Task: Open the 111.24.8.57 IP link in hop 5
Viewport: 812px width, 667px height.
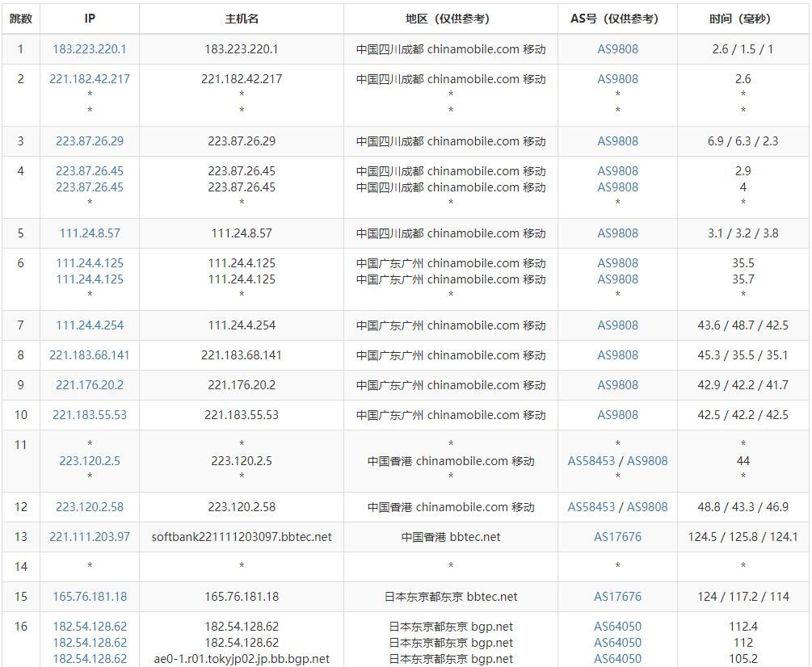Action: [90, 233]
